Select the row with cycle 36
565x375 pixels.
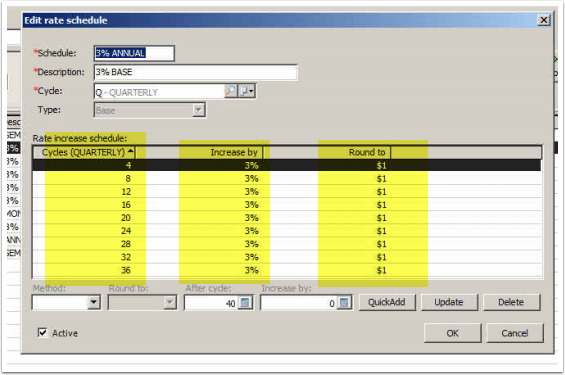click(287, 270)
